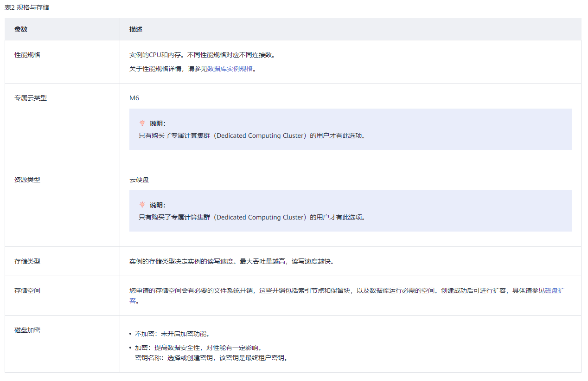Click the line 实例的CPU和内存
The height and width of the screenshot is (381, 588).
[203, 55]
